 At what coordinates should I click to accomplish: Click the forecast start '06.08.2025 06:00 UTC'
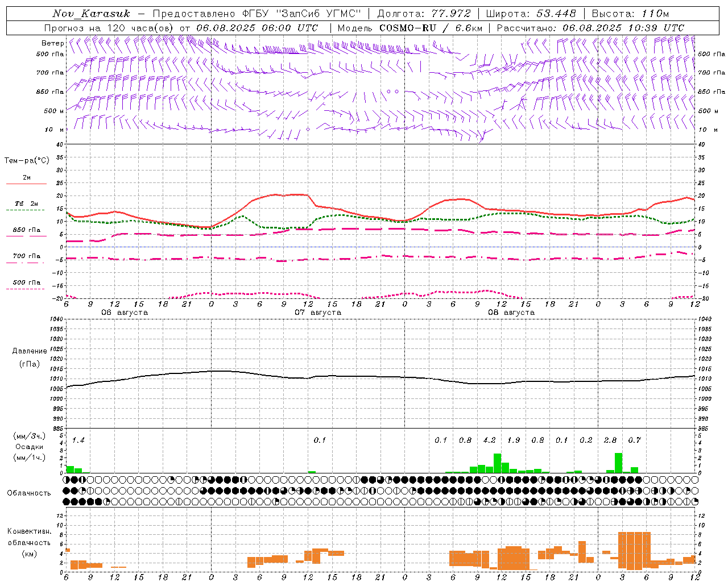[257, 28]
